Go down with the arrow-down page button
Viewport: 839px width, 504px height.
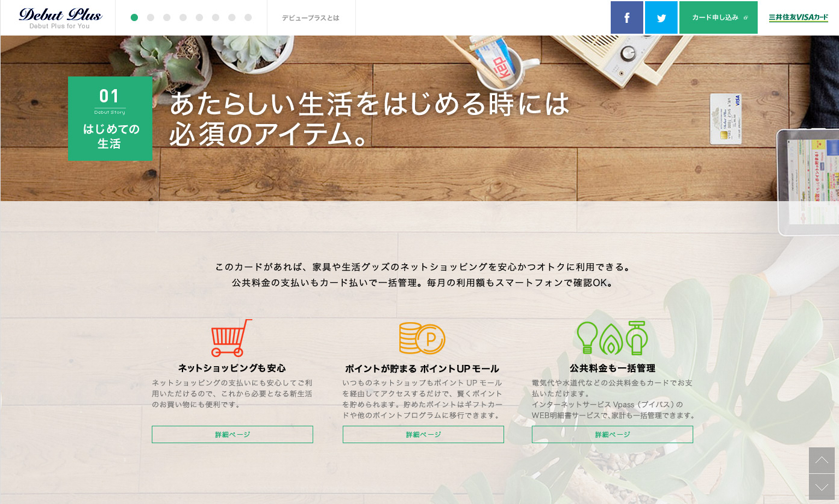822,487
